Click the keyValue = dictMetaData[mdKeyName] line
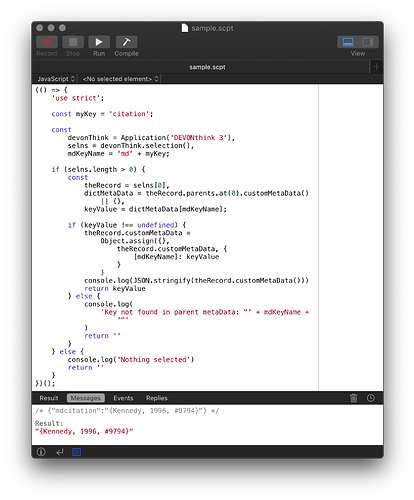The image size is (414, 500). point(155,209)
